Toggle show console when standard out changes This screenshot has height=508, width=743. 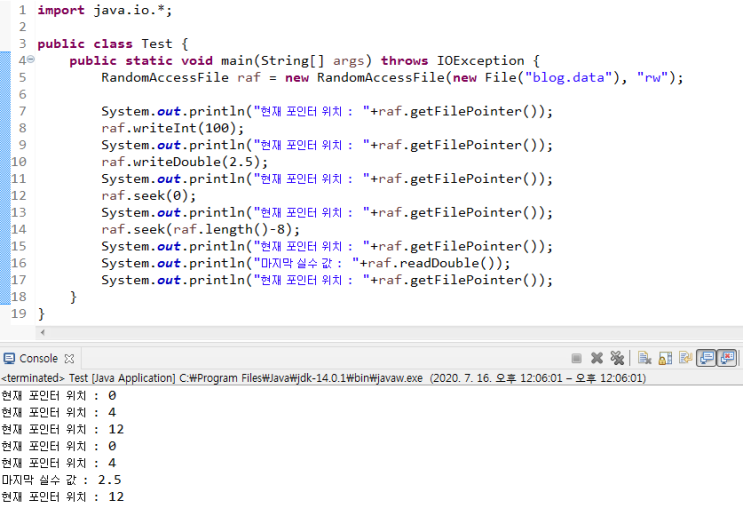[x=706, y=358]
